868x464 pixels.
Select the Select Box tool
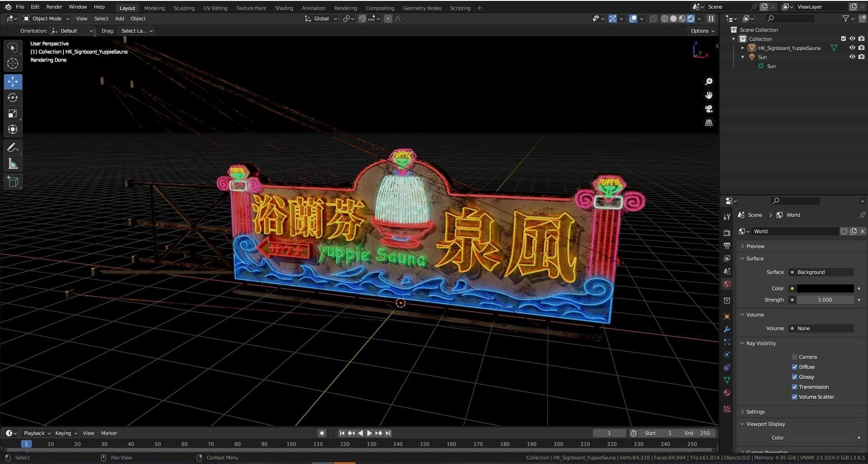(13, 48)
